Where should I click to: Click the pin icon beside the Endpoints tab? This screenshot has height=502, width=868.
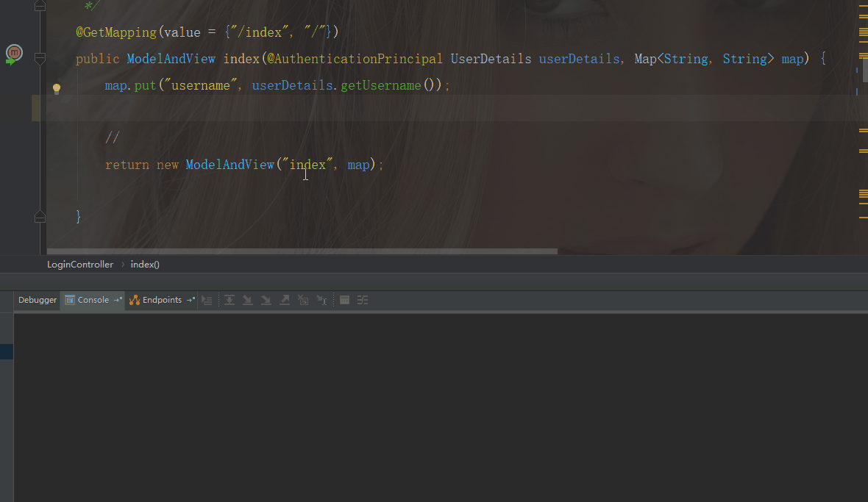pos(191,300)
